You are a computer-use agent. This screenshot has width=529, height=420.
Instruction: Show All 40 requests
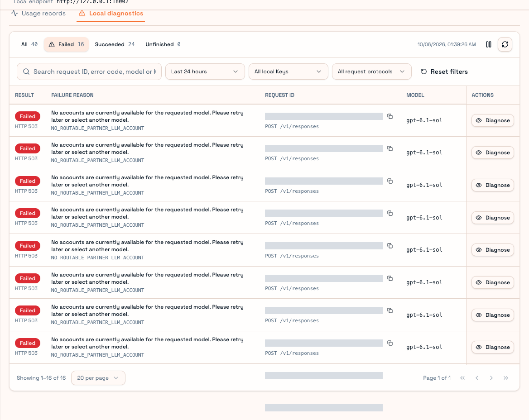tap(29, 44)
